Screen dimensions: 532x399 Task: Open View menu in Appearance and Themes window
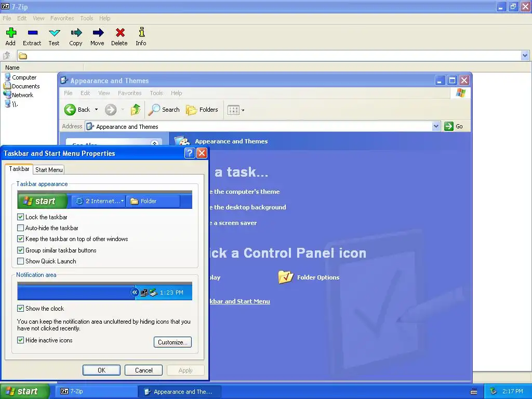(104, 92)
